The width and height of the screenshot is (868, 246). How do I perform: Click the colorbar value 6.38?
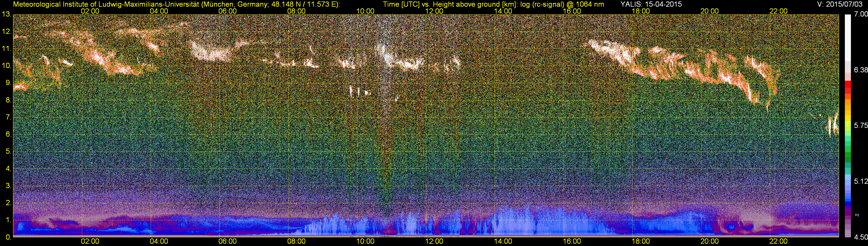(861, 70)
